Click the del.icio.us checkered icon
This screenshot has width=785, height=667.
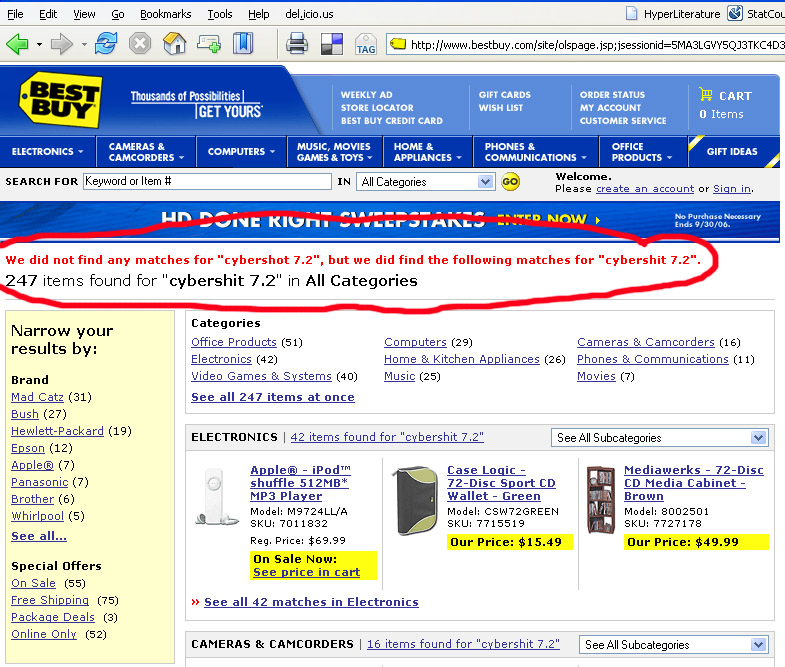[331, 44]
